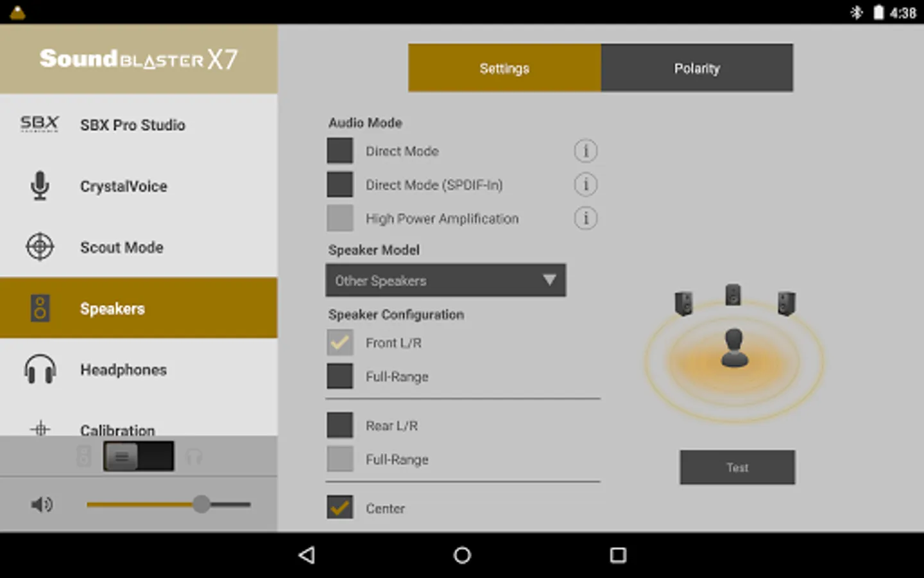Tap the 'Speaker Configuration' heading
Screen dimensions: 924x578
coord(396,315)
